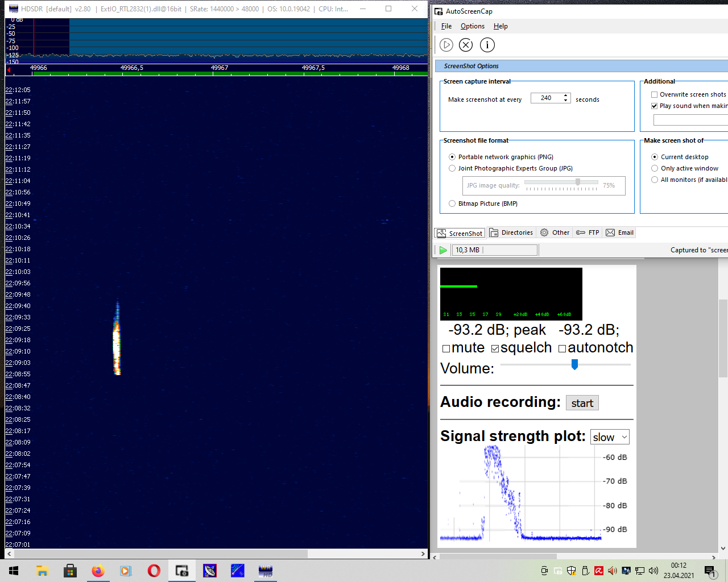Click the AutoScreenCap start (play) toolbar icon
Image resolution: width=728 pixels, height=582 pixels.
point(446,45)
